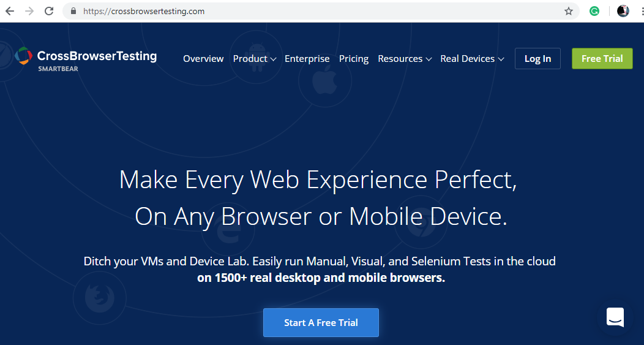The width and height of the screenshot is (644, 345).
Task: Expand the Real Devices dropdown menu
Action: click(x=472, y=59)
